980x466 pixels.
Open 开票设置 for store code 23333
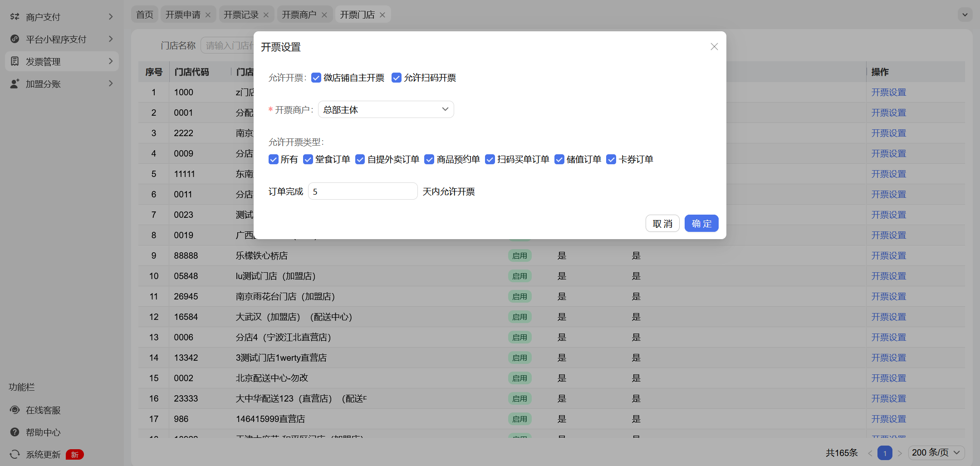click(888, 398)
